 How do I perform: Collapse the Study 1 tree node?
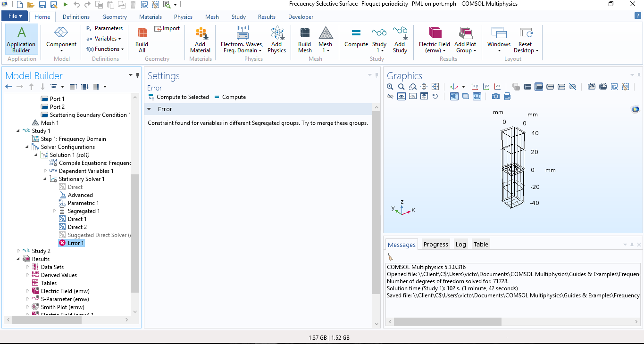click(18, 131)
